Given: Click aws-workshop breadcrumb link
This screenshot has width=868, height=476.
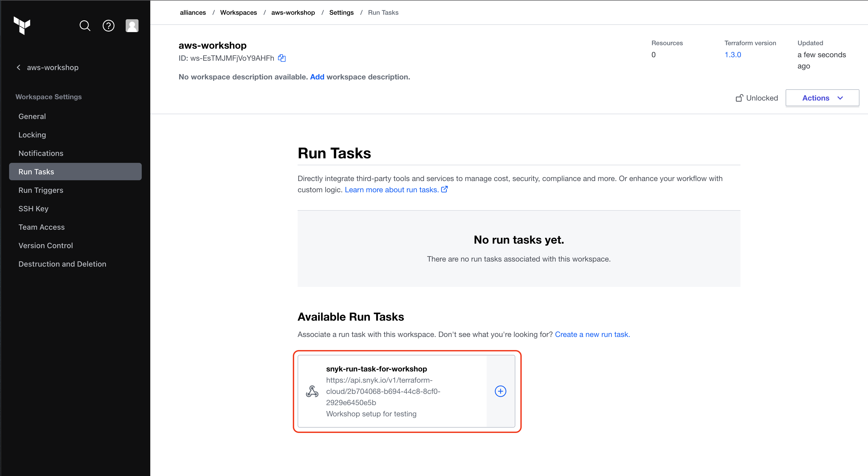Looking at the screenshot, I should (x=293, y=13).
